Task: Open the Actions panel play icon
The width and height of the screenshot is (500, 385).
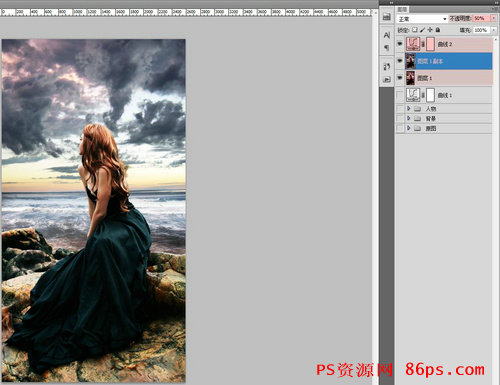Action: 387,79
